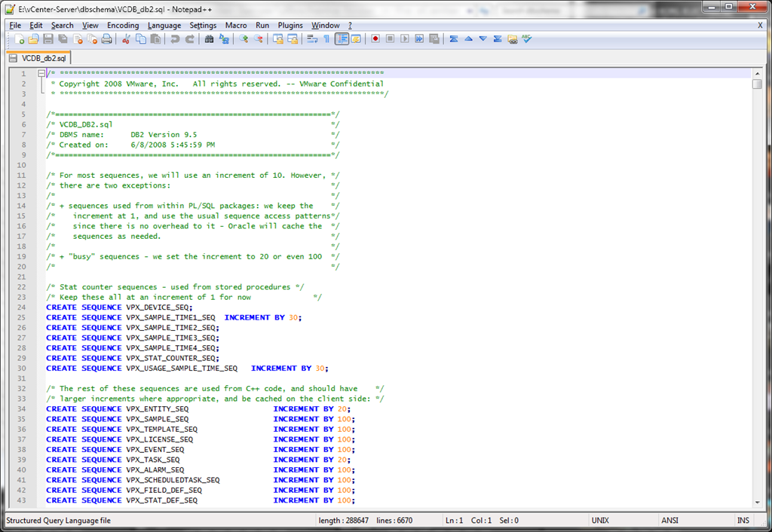Click the INS insert mode status indicator

click(x=743, y=520)
